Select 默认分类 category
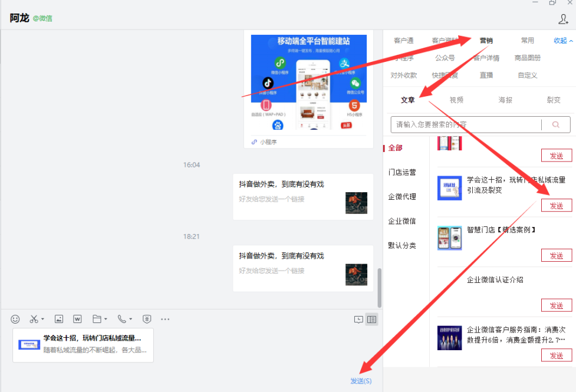This screenshot has height=392, width=576. [402, 245]
